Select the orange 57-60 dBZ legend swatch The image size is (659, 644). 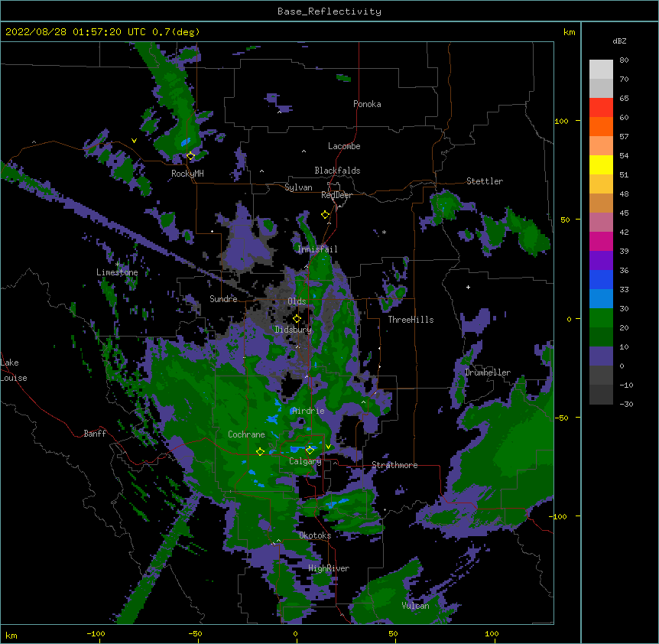(x=601, y=126)
